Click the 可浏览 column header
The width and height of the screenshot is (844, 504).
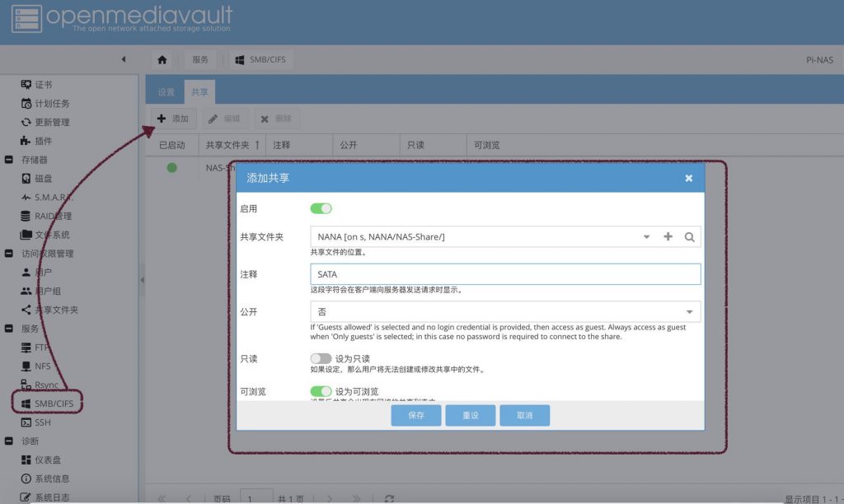[486, 145]
